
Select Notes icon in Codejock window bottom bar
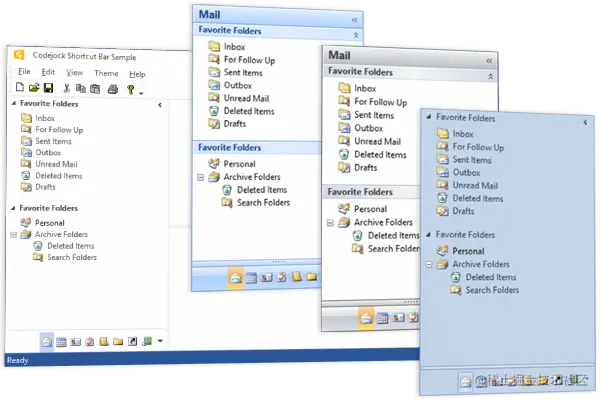point(104,341)
